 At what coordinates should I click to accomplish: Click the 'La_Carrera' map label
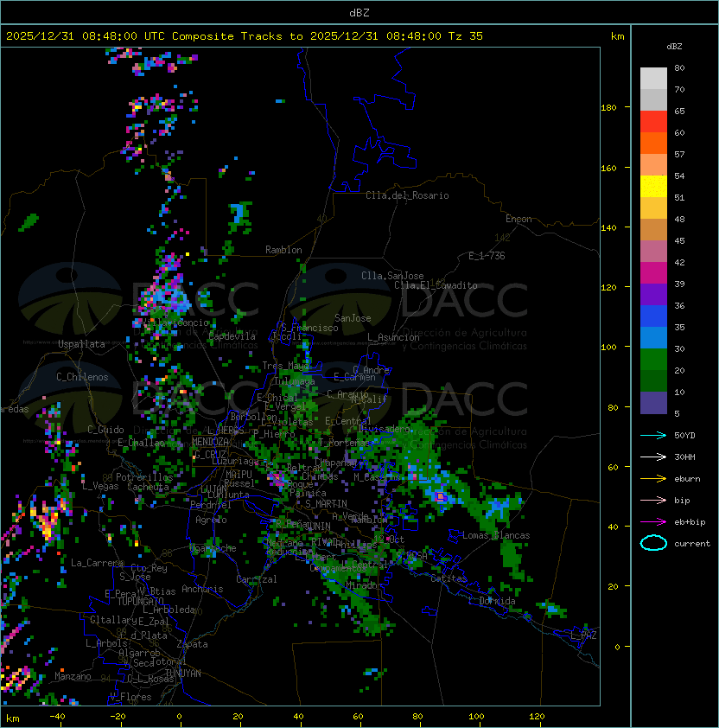97,563
